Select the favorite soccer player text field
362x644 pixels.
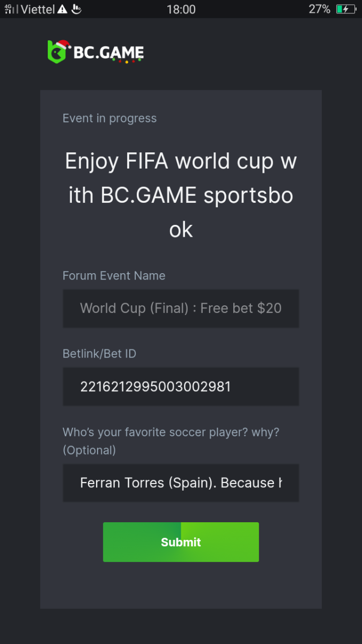coord(181,483)
